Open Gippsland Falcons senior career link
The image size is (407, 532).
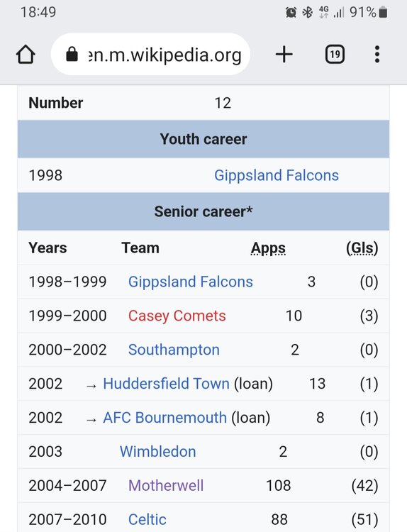(x=190, y=282)
